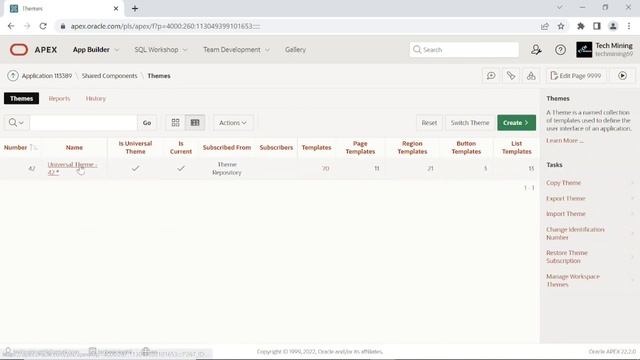Go back with browser back arrow

(x=11, y=26)
